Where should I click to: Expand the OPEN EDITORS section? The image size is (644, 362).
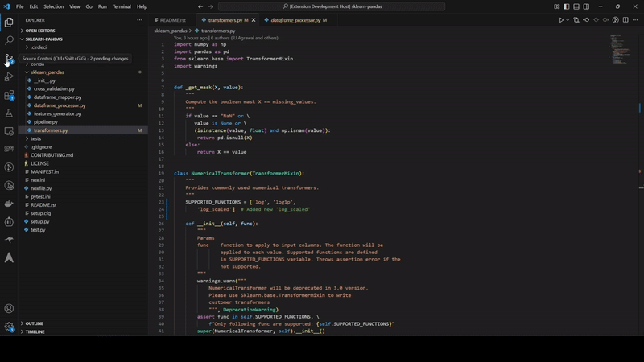tap(40, 31)
